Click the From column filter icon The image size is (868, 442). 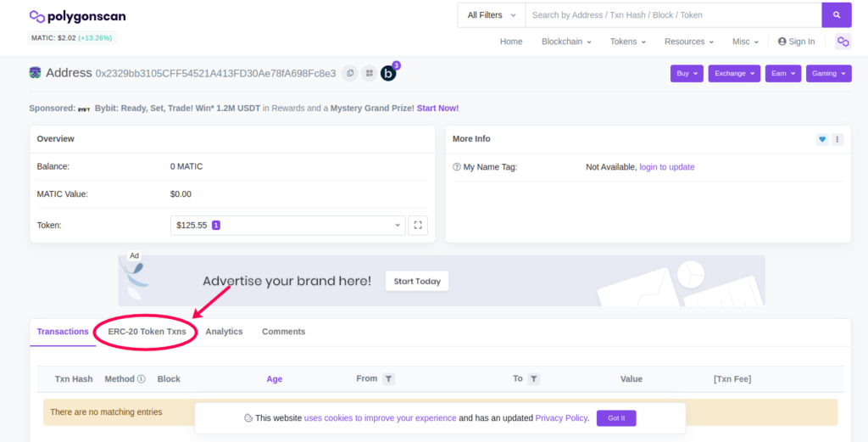click(x=388, y=379)
